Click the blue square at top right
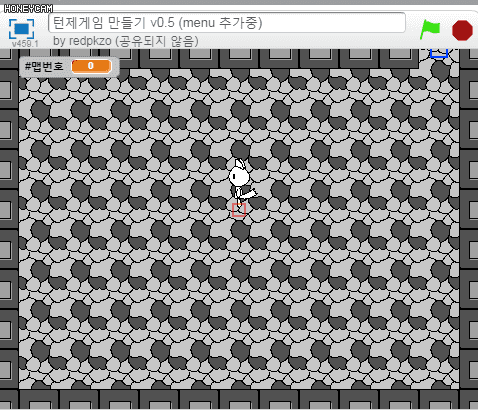478x413 pixels. click(x=439, y=53)
